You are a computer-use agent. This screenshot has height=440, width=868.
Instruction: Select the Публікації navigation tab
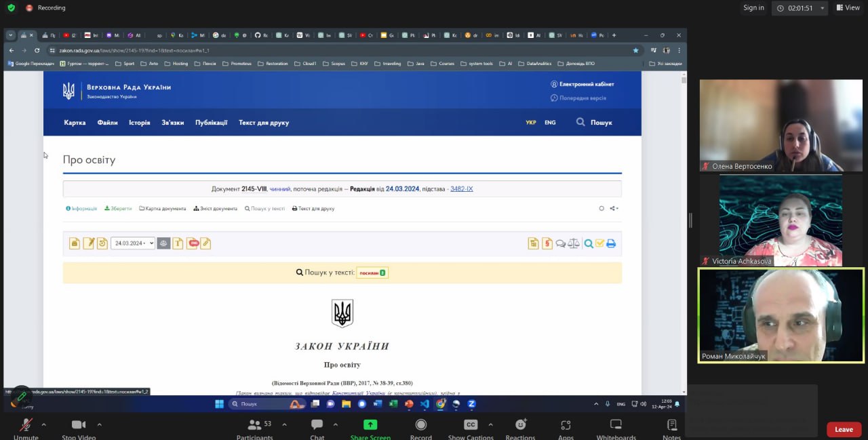pos(212,123)
